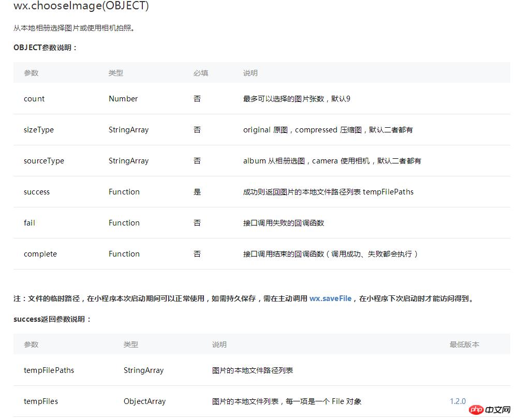Select the count parameter name

[34, 98]
